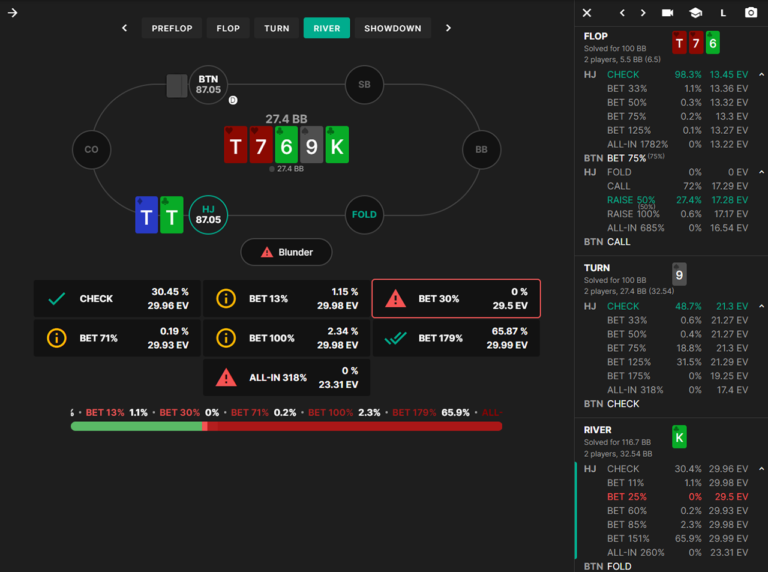The image size is (768, 572).
Task: Step to the next street with right chevron
Action: (x=448, y=28)
